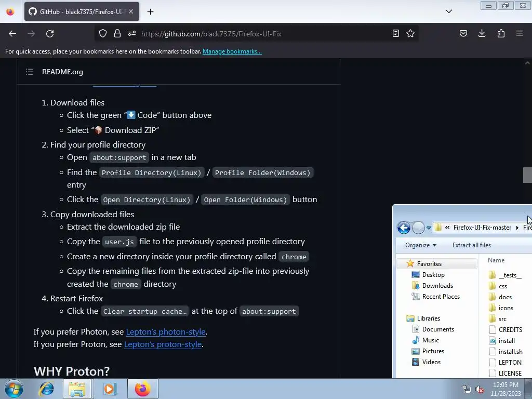Open tracking protection shield icon

pyautogui.click(x=103, y=33)
